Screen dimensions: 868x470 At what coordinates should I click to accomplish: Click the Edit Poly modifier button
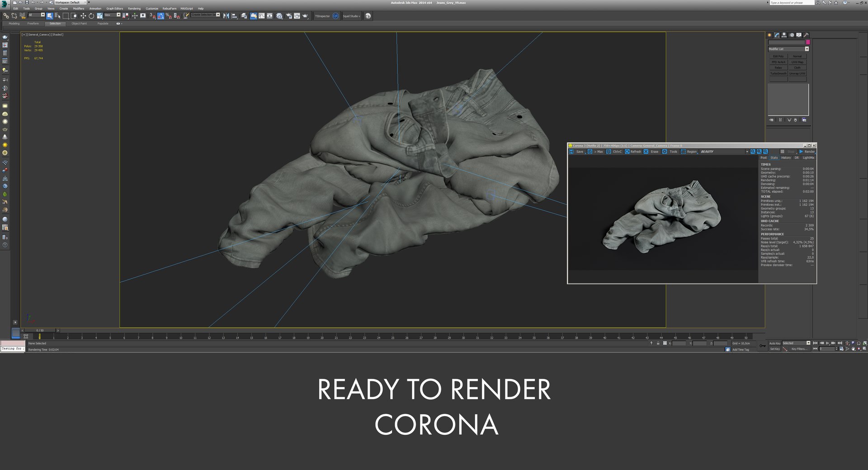tap(778, 56)
